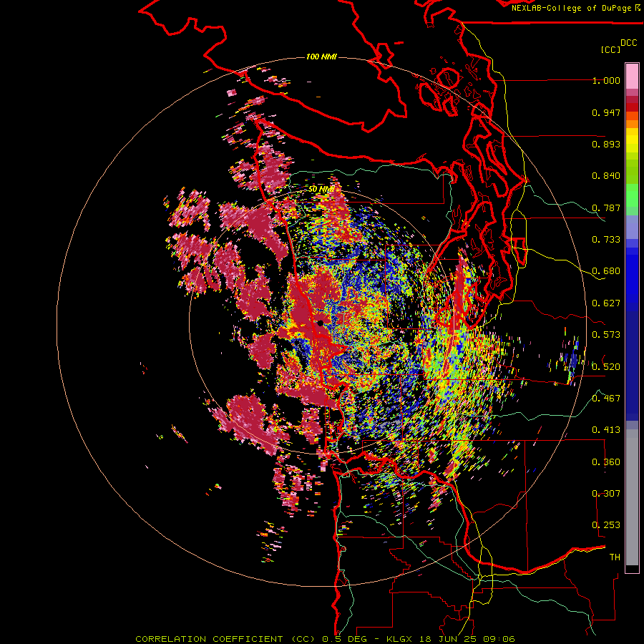The image size is (644, 644).
Task: Click the TH threshold label
Action: [615, 557]
